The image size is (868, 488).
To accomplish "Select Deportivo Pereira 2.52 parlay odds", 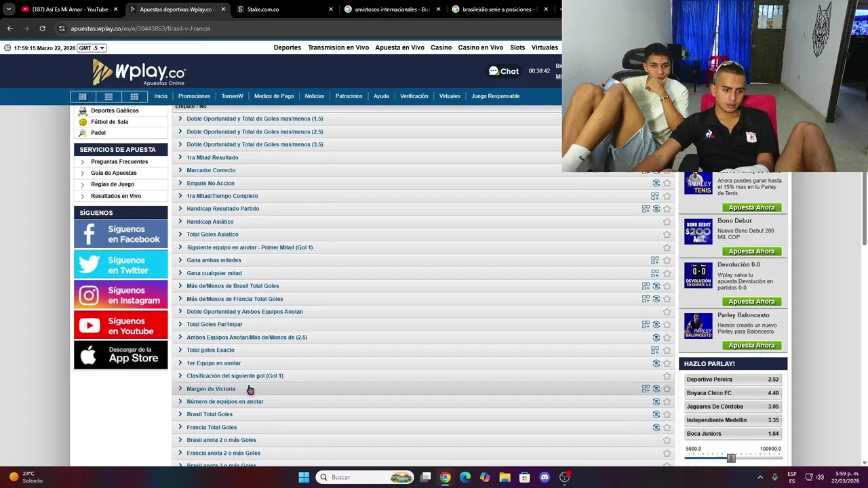I will pyautogui.click(x=732, y=380).
